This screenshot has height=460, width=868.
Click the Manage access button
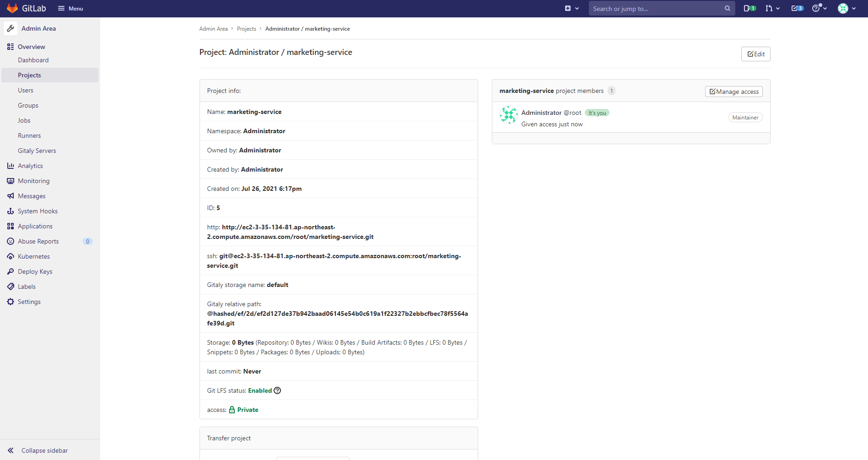(734, 92)
